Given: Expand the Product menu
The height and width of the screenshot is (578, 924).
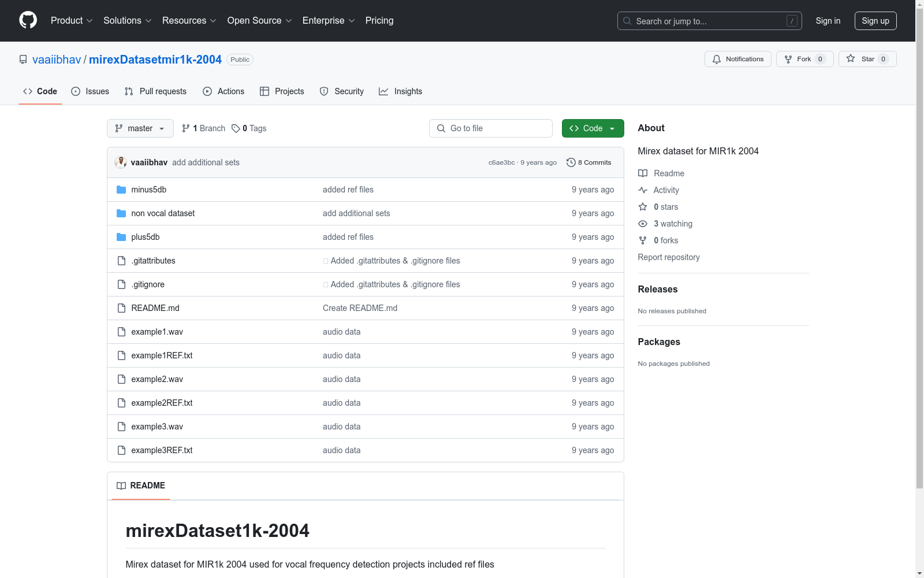Looking at the screenshot, I should coord(72,21).
